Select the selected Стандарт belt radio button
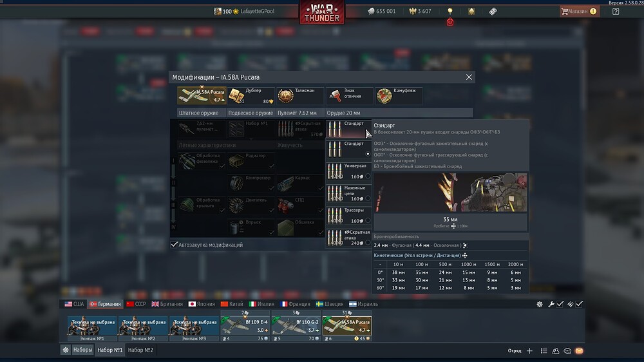Screen dimensions: 644x362 coord(368,154)
